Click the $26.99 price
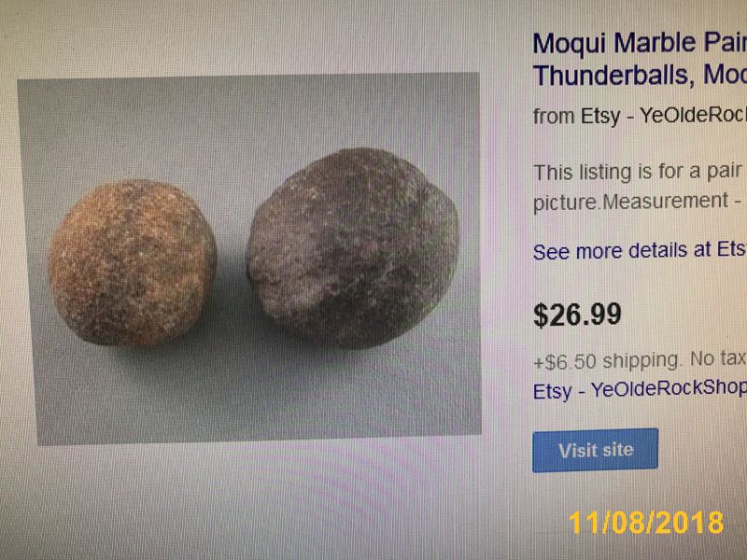Viewport: 747px width, 560px height. [577, 315]
